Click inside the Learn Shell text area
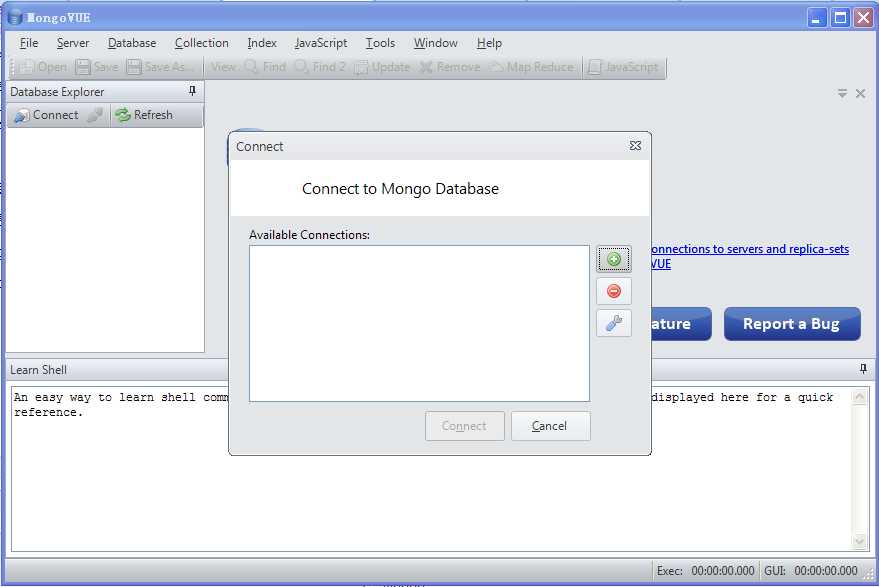 [431, 469]
